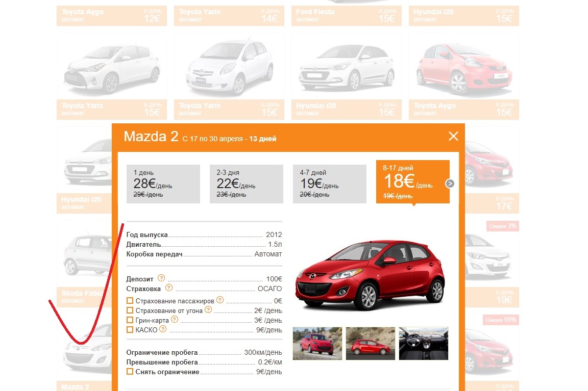Click the 100€ deposit value
The width and height of the screenshot is (588, 391).
coord(274,279)
